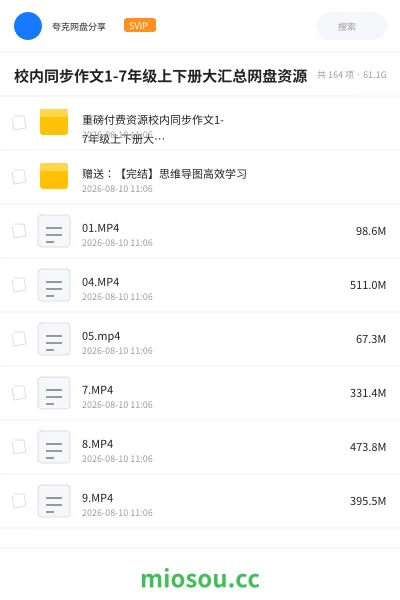Click the file icon for 9.MP4

tap(54, 501)
